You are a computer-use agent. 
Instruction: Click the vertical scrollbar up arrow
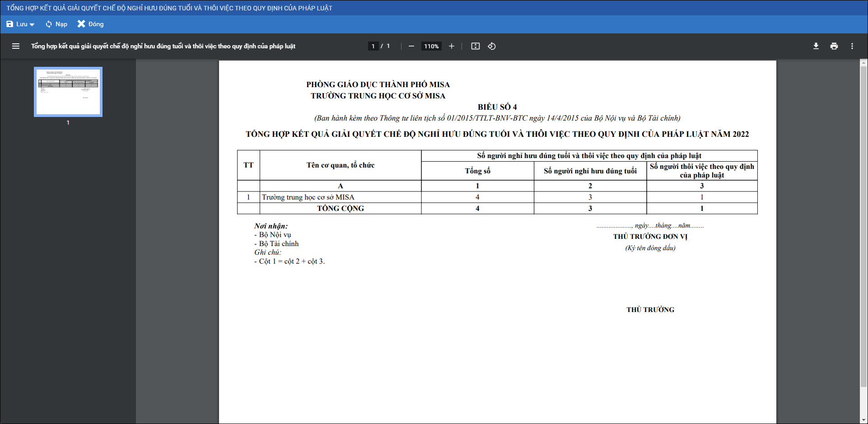coord(863,63)
